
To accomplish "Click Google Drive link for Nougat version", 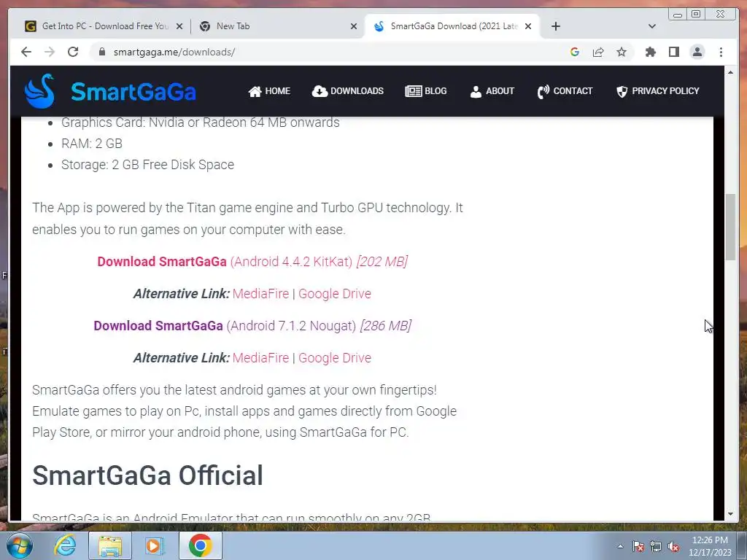I will click(x=334, y=358).
